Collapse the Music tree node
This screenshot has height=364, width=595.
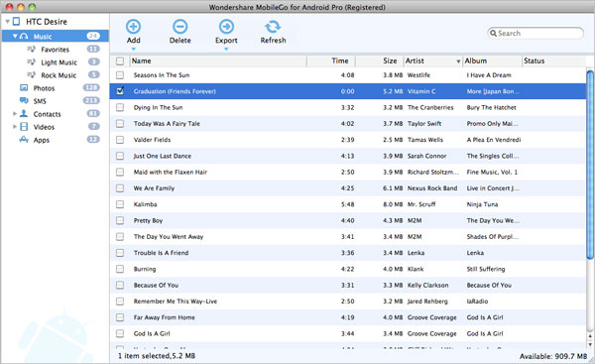coord(15,36)
